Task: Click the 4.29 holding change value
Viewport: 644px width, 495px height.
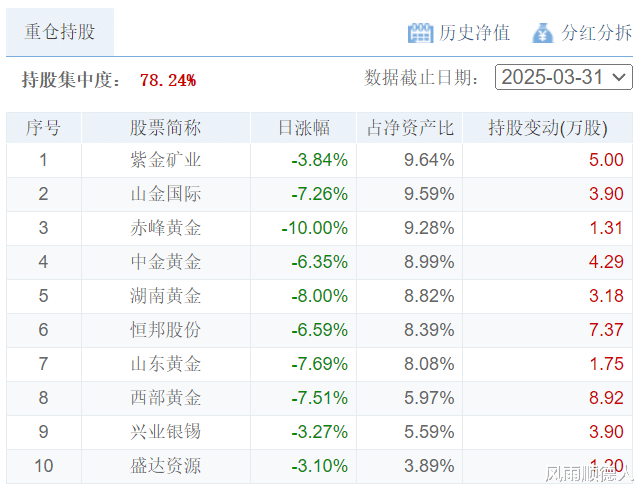Action: pyautogui.click(x=606, y=262)
